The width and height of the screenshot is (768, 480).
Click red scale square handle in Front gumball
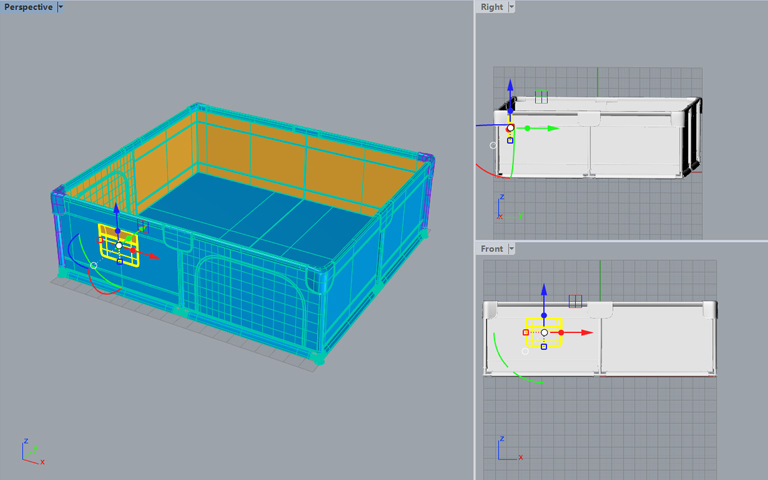tap(526, 332)
